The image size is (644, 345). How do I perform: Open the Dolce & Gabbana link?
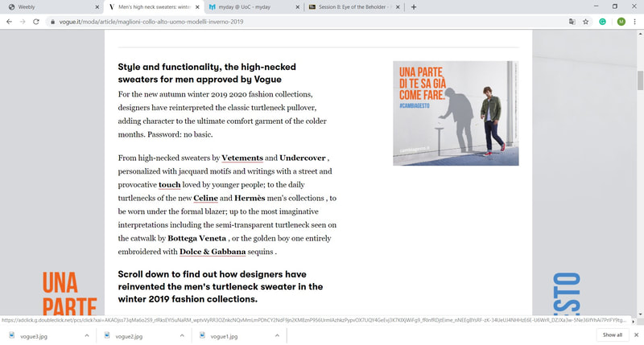pos(213,252)
